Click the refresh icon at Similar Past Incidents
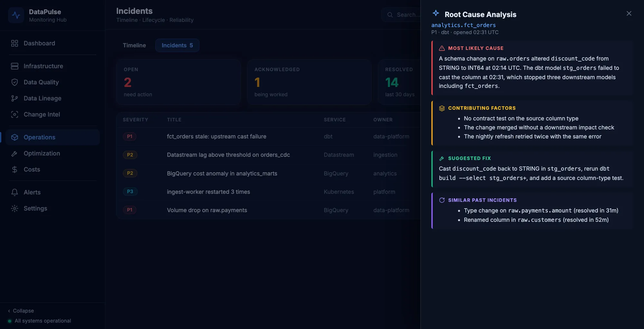This screenshot has height=329, width=644. click(442, 200)
